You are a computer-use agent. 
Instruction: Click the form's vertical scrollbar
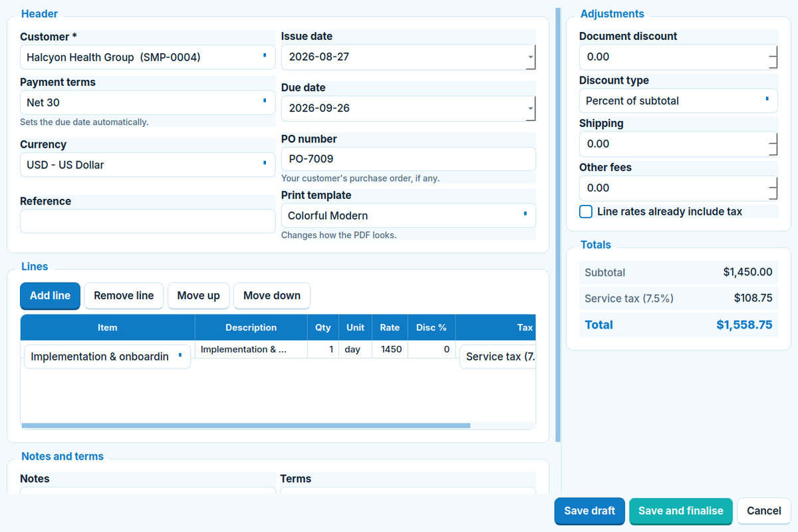click(558, 225)
